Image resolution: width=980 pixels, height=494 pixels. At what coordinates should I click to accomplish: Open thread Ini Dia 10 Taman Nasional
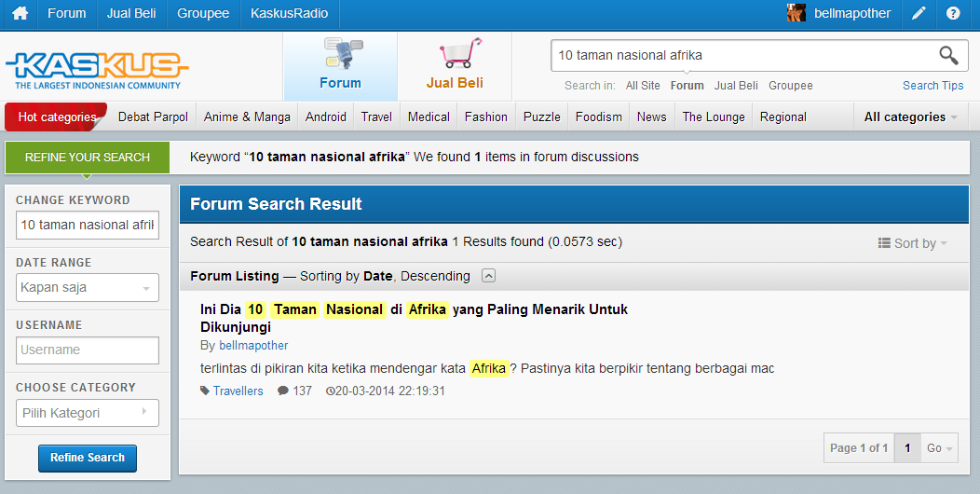[414, 318]
